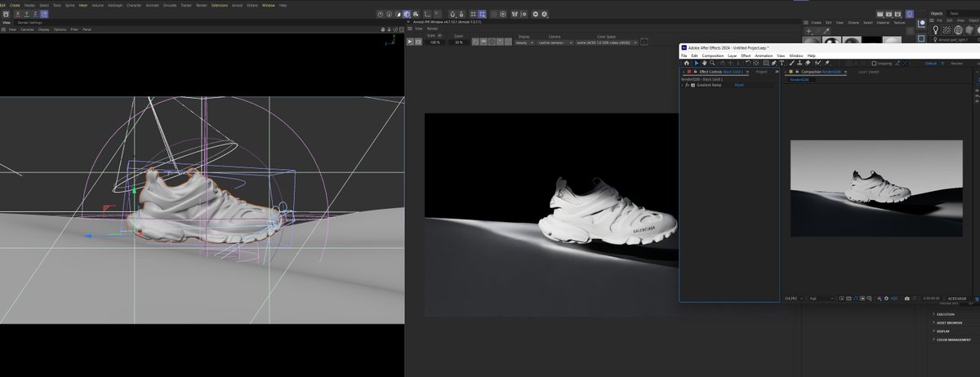980x377 pixels.
Task: Select the Eraser tool in After Effects
Action: tap(808, 63)
